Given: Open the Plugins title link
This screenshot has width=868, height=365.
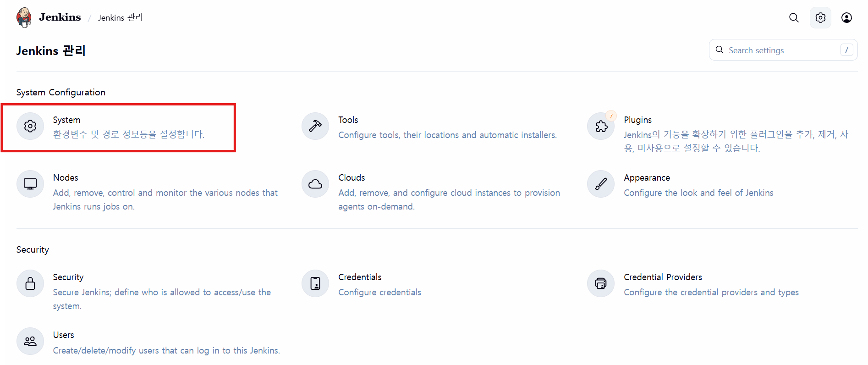Looking at the screenshot, I should pyautogui.click(x=637, y=120).
